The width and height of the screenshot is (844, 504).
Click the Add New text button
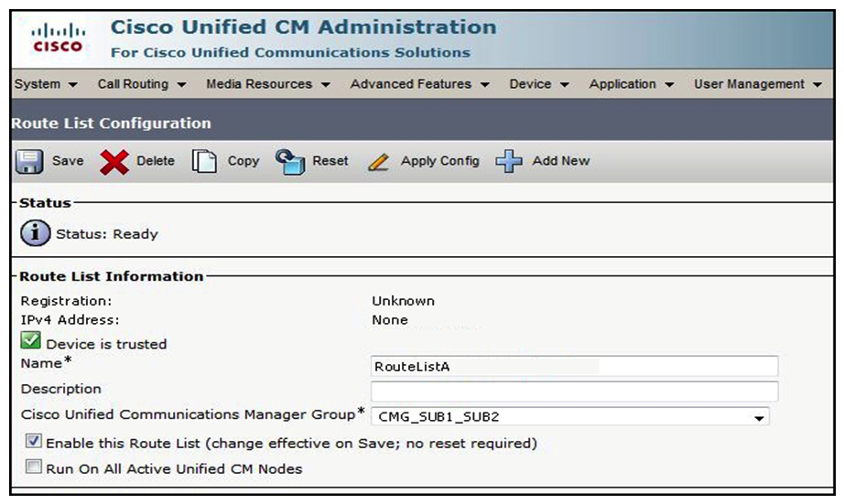[x=561, y=161]
